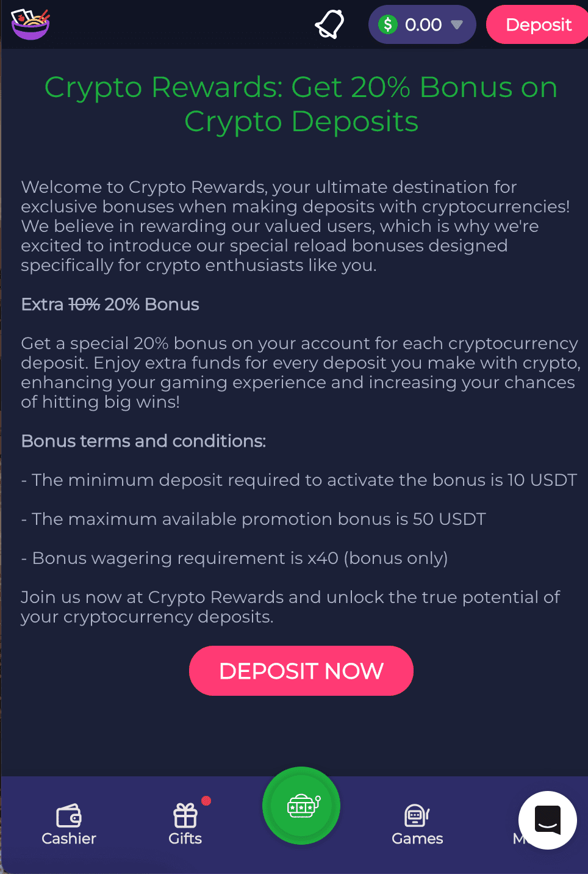
Task: Click the 0.00 balance amount
Action: [x=423, y=25]
